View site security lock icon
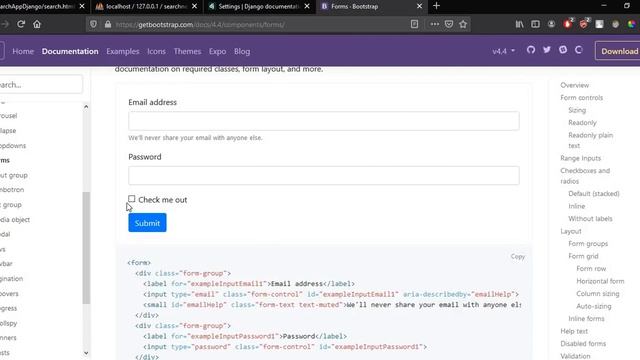 coord(108,24)
